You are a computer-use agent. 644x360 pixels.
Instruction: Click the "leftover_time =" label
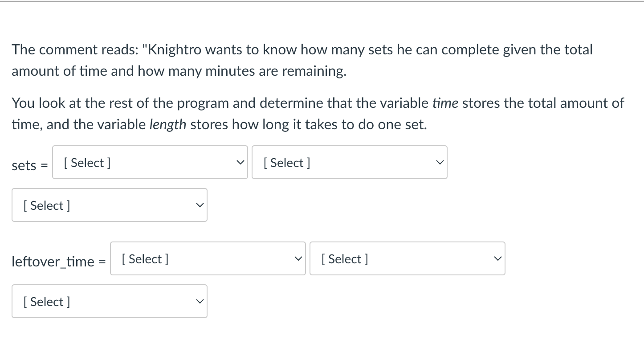pyautogui.click(x=59, y=262)
